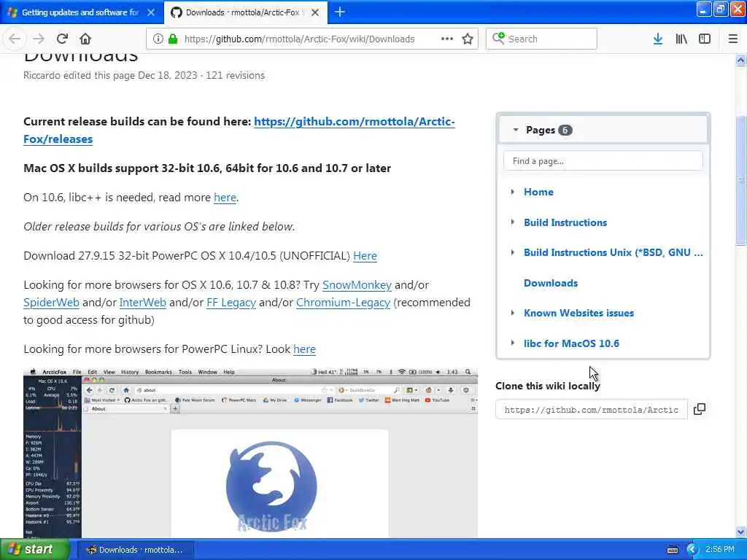Open the browser home page
This screenshot has width=747, height=560.
point(85,39)
